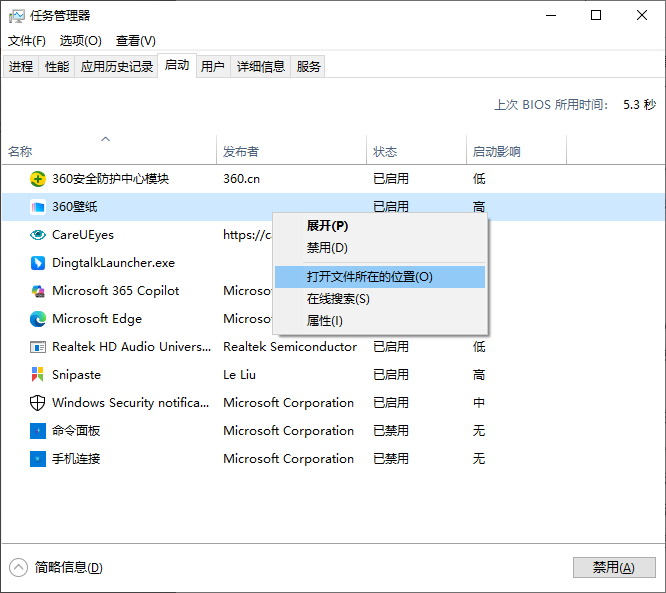Choose 属性(I) in the context menu
The image size is (666, 593).
(x=380, y=321)
